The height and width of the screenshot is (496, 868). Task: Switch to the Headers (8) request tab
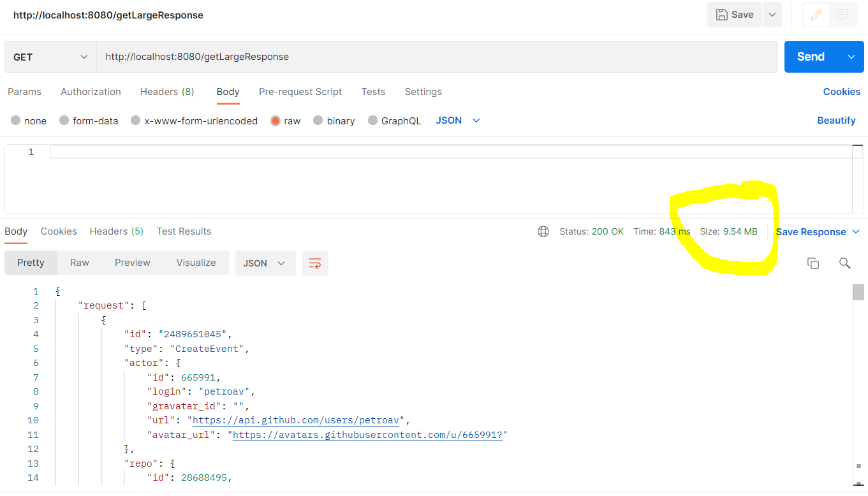point(166,91)
